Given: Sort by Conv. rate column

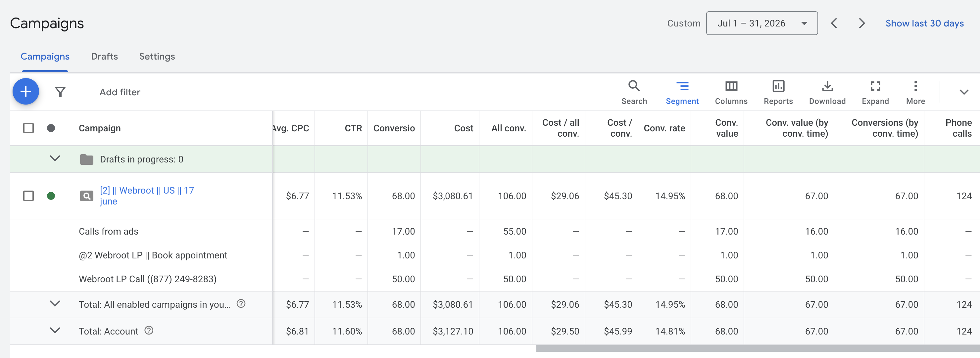Looking at the screenshot, I should coord(664,128).
